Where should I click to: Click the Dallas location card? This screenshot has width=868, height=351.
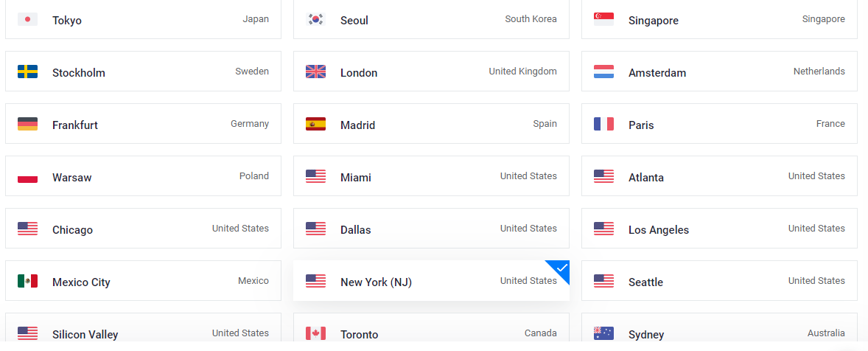[x=431, y=229]
